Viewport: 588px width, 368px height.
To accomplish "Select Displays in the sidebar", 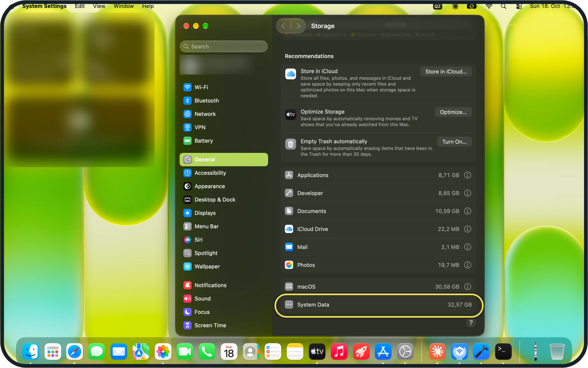I will [x=224, y=213].
